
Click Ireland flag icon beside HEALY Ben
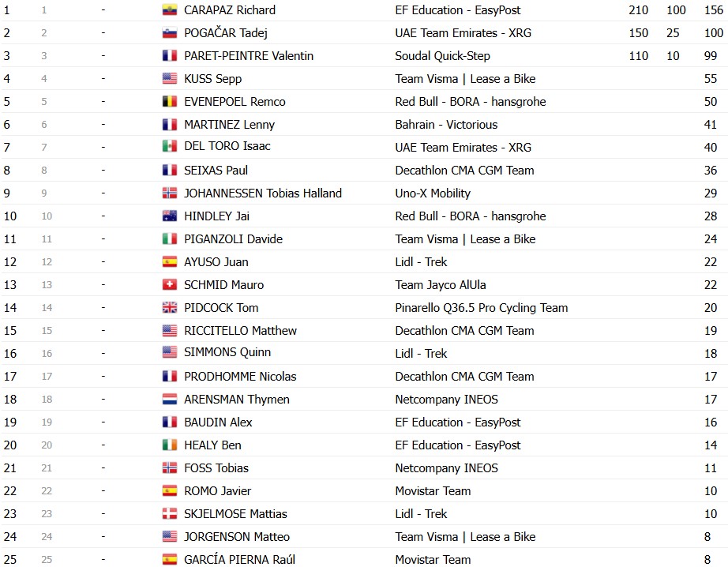click(x=170, y=445)
